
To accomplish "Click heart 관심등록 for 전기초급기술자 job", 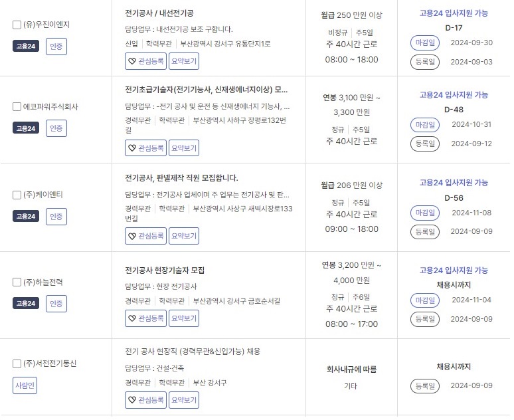I will pyautogui.click(x=145, y=148).
